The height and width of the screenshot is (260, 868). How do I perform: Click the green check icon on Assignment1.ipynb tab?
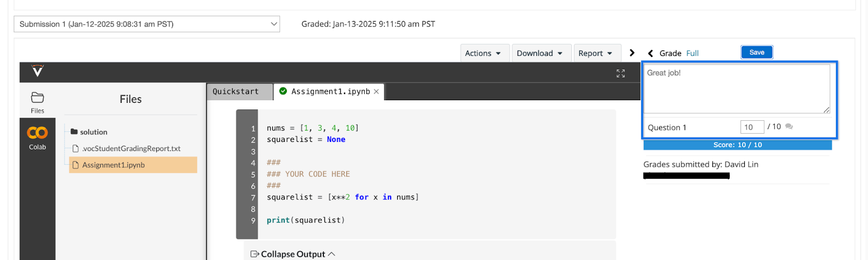(x=283, y=91)
